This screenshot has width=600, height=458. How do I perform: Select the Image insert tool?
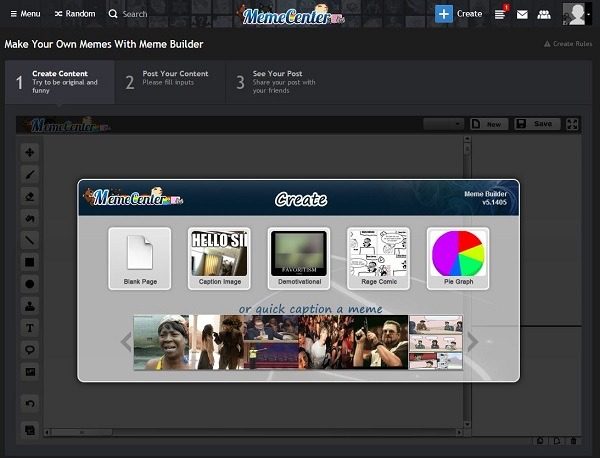29,372
